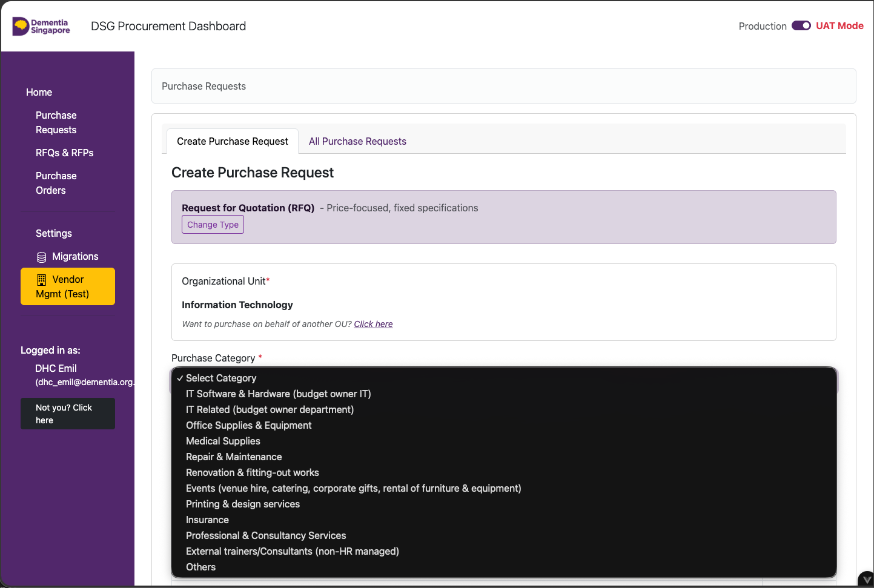Viewport: 874px width, 588px height.
Task: Select IT Related (budget owner department)
Action: [x=504, y=409]
